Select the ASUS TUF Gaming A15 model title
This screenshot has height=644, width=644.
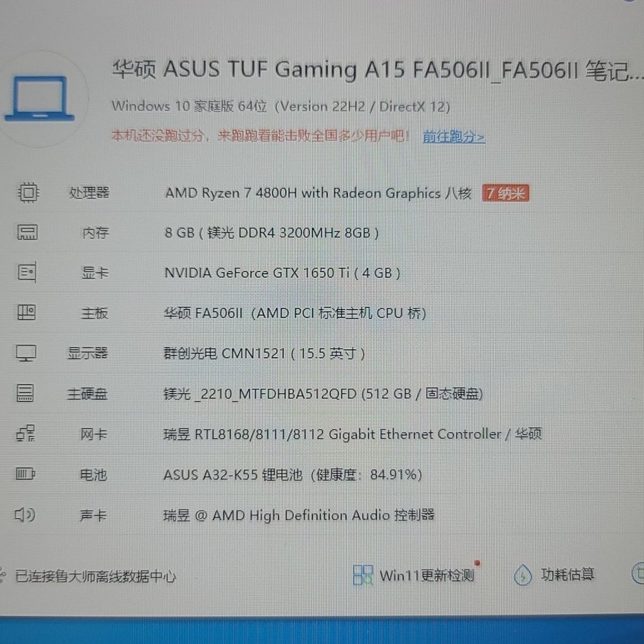[x=377, y=70]
